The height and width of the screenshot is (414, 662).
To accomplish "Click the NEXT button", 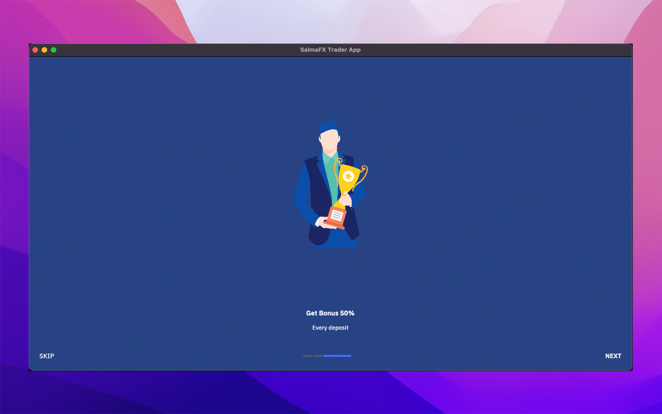I will pos(612,356).
